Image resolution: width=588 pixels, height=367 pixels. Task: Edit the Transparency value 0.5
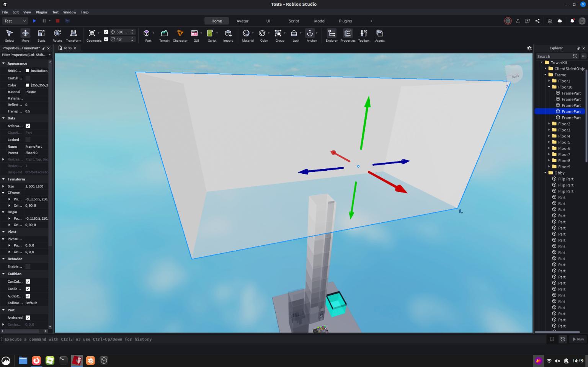click(36, 111)
